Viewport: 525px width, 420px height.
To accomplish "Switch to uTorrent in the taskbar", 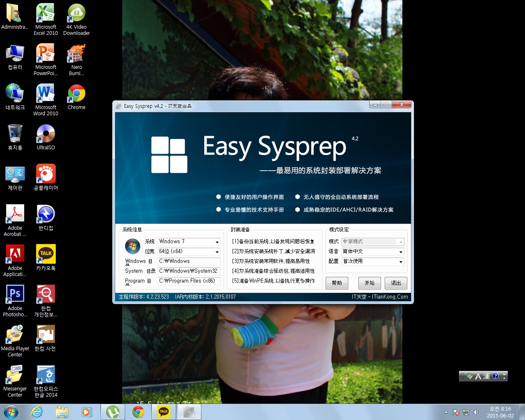I will click(x=113, y=412).
